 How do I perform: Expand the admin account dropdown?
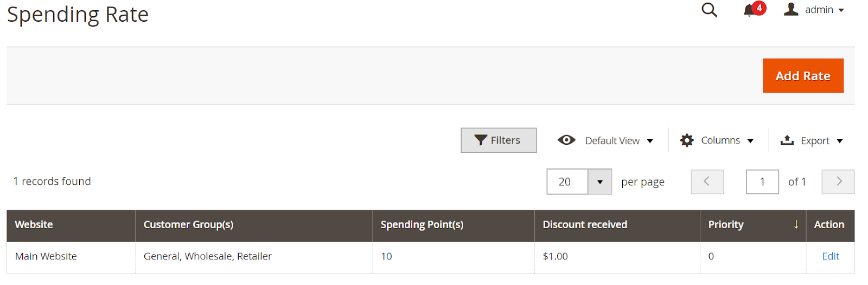841,10
